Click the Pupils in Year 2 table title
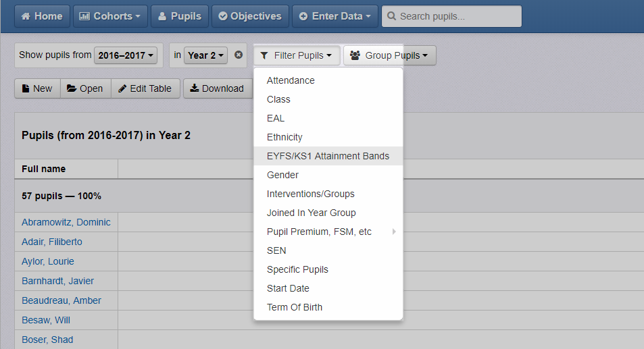Screen dimensions: 644x349 (x=106, y=135)
